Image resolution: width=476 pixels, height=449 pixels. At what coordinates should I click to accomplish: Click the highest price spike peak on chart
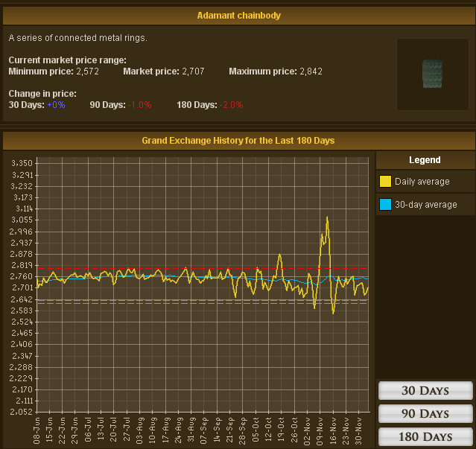coord(327,217)
